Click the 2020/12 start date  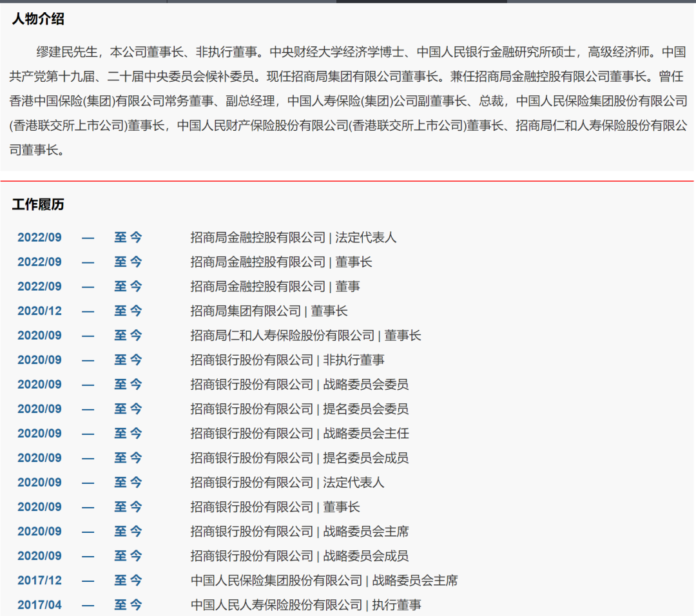point(39,311)
